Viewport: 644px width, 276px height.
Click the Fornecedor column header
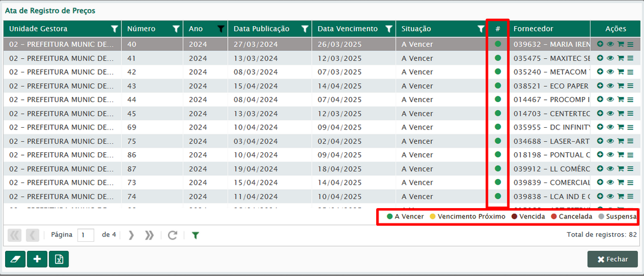click(x=533, y=29)
